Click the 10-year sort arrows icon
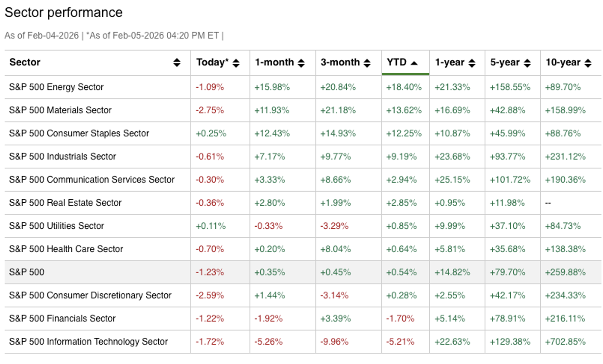The width and height of the screenshot is (603, 364). coord(588,63)
